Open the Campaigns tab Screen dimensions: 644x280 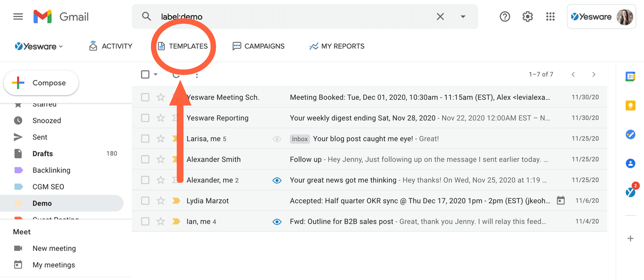(259, 46)
